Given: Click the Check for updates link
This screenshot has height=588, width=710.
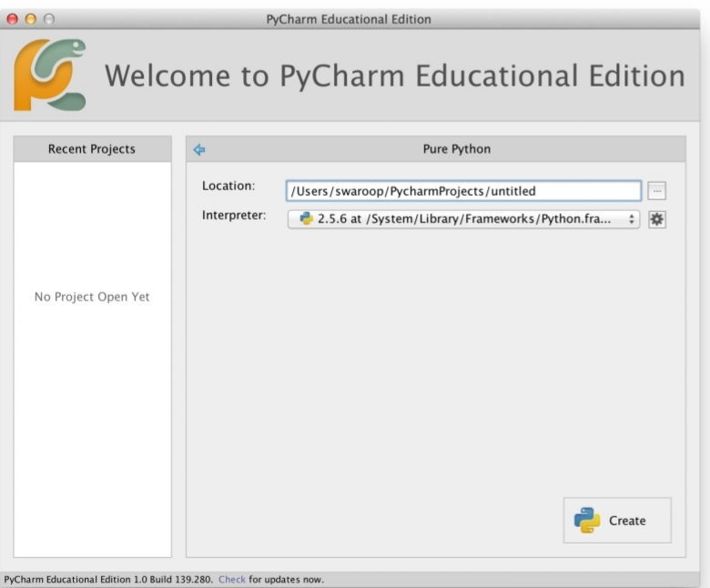Looking at the screenshot, I should tap(232, 580).
